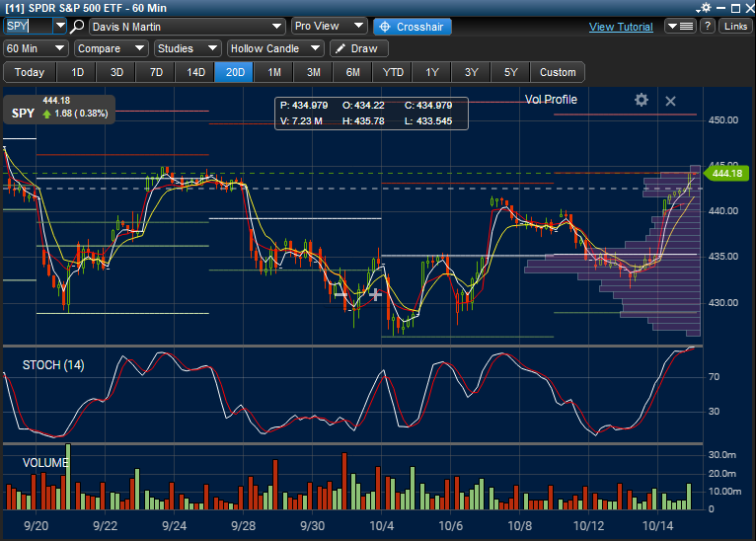Open the Custom range tab
Image resolution: width=756 pixels, height=541 pixels.
558,72
